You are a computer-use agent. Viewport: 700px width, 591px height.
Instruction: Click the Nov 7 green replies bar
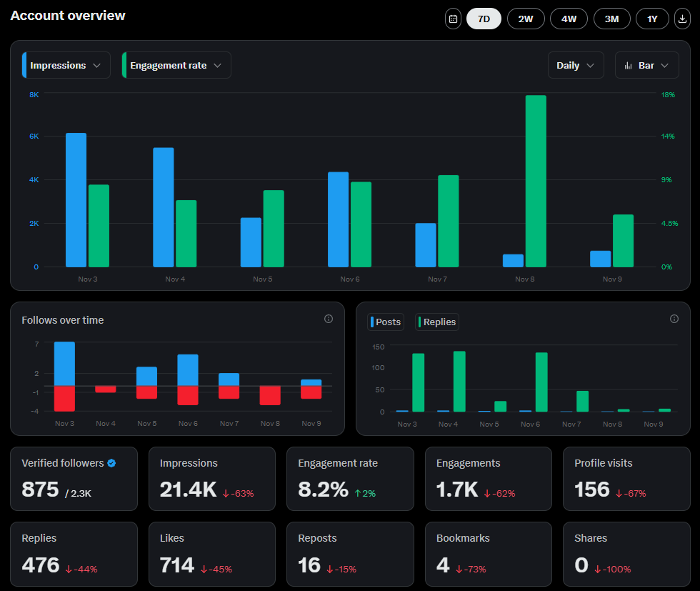(x=583, y=401)
